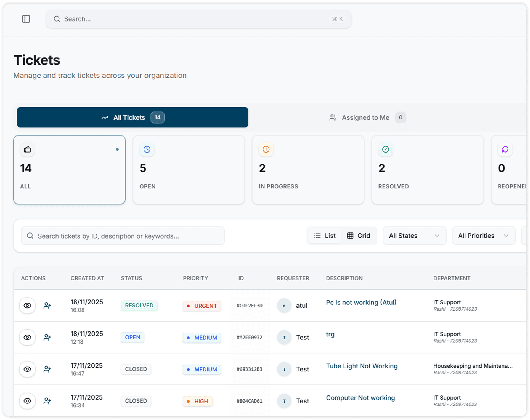Screen dimensions: 530x420
Task: Open the 'trg' ticket link
Action: click(x=330, y=335)
